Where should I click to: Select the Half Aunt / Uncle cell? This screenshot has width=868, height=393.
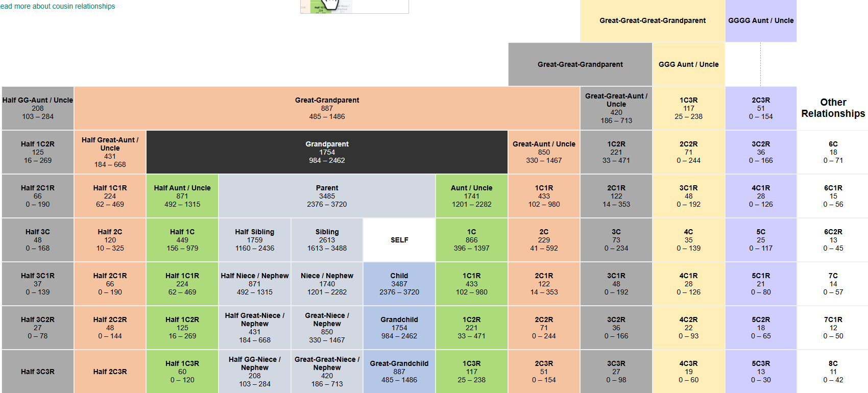[x=182, y=196]
